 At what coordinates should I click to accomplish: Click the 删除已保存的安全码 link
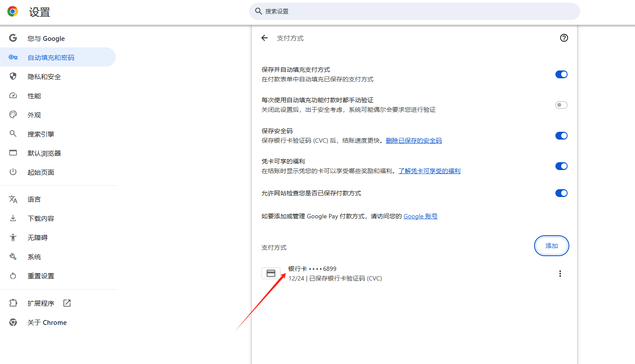coord(414,140)
